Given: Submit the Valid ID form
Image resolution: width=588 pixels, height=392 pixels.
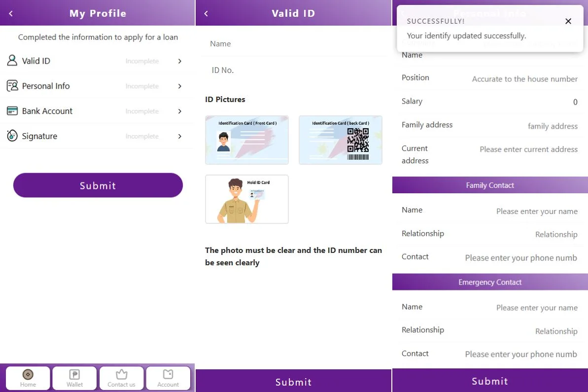Looking at the screenshot, I should (x=293, y=382).
